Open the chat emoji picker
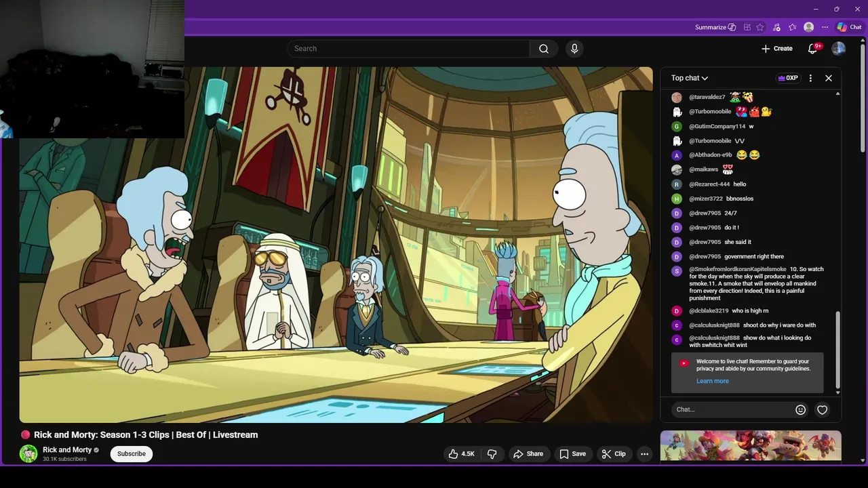This screenshot has width=868, height=488. tap(800, 409)
